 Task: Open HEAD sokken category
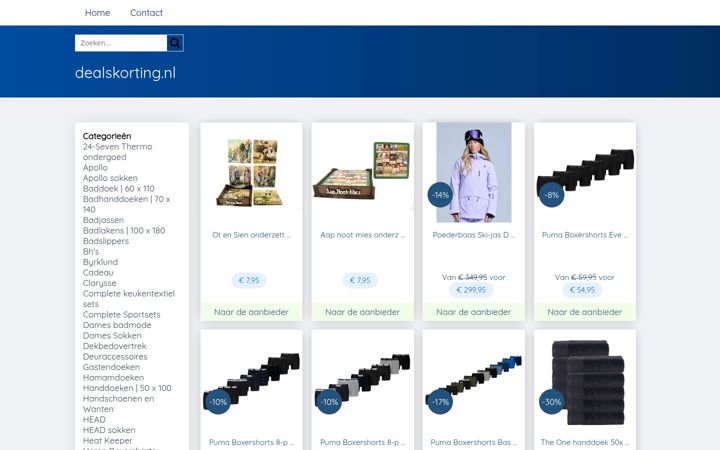109,430
